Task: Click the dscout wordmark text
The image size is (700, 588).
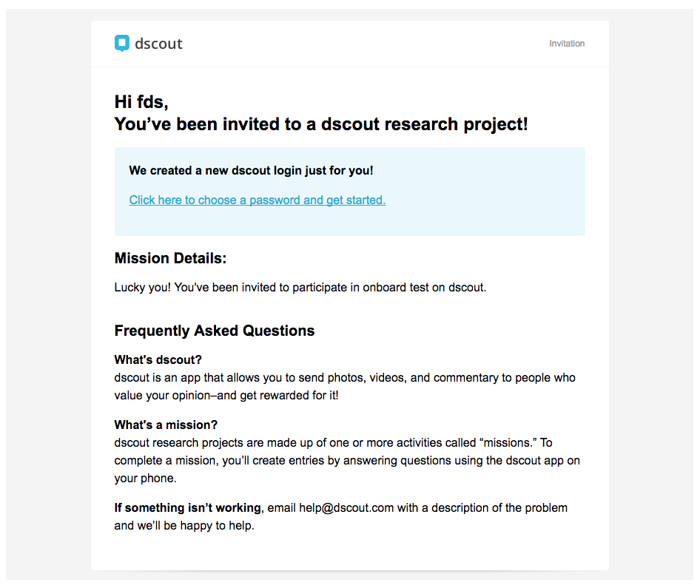Action: 158,44
